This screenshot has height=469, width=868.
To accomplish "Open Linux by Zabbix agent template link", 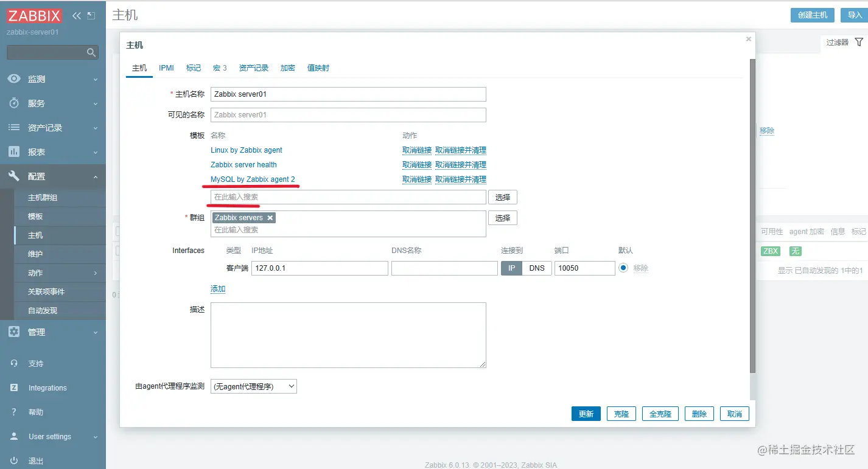I will click(x=247, y=150).
